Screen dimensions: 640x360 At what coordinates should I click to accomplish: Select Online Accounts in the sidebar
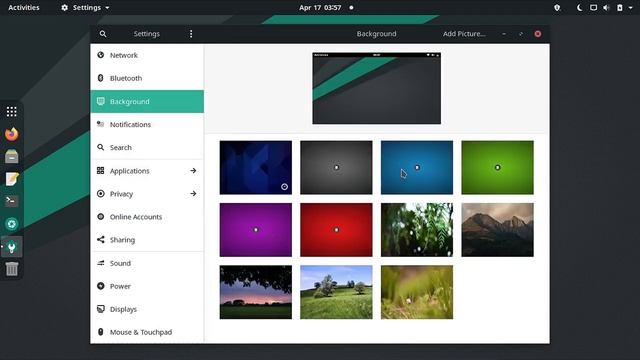tap(147, 217)
